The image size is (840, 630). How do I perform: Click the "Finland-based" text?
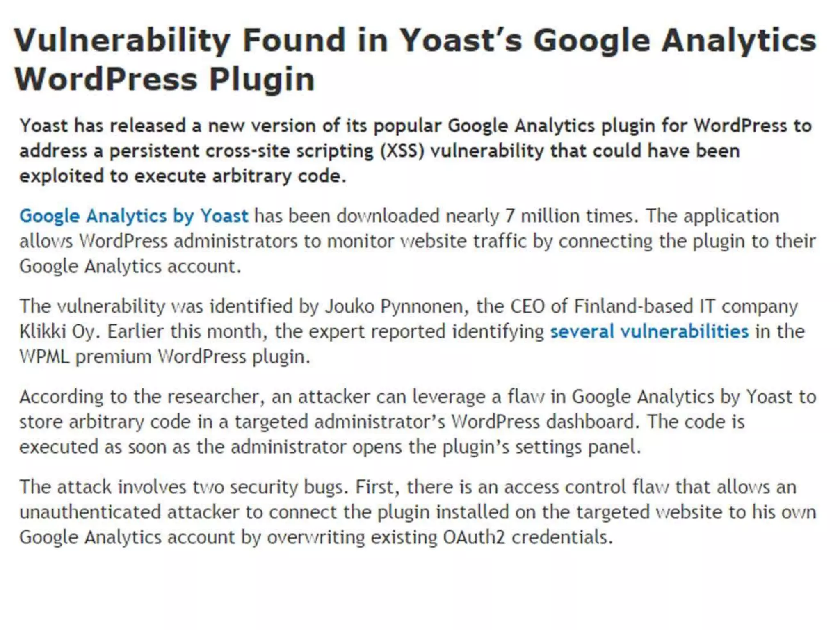(632, 306)
